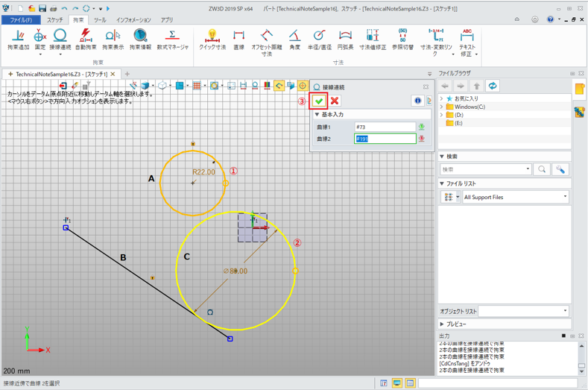This screenshot has height=390, width=588.
Task: Confirm with the green checkmark OK button
Action: pos(319,101)
